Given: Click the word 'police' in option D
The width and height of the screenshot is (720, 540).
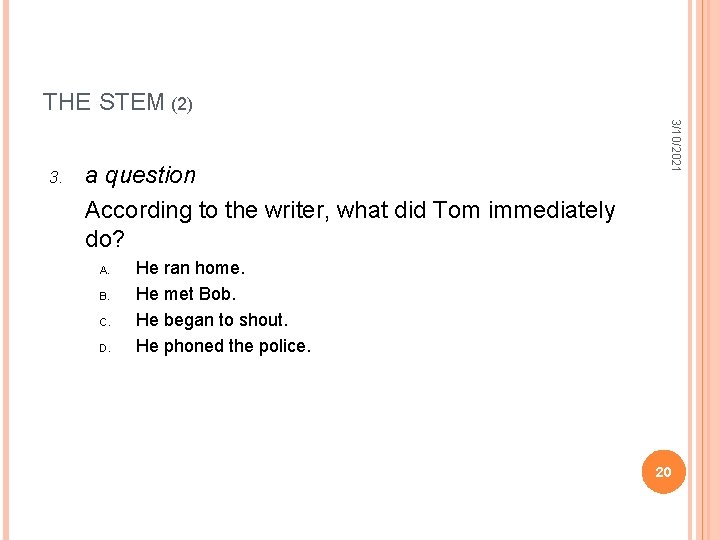Looking at the screenshot, I should [x=284, y=346].
